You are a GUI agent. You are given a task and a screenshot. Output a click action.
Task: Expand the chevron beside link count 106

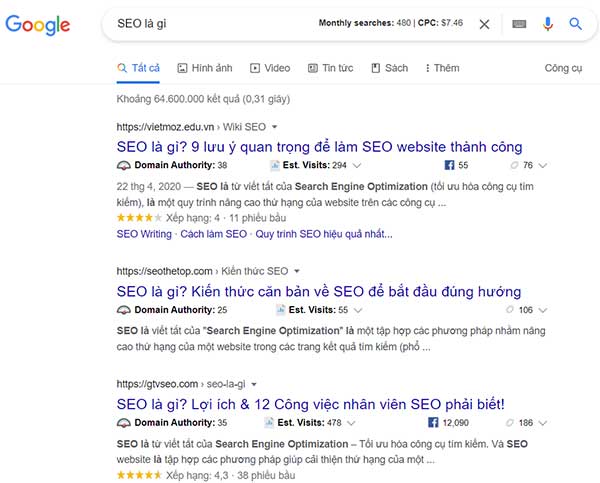[x=543, y=310]
